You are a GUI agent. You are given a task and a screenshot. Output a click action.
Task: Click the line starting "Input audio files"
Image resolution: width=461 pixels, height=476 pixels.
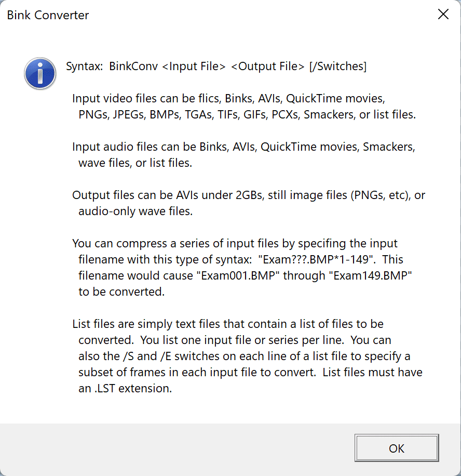point(243,147)
